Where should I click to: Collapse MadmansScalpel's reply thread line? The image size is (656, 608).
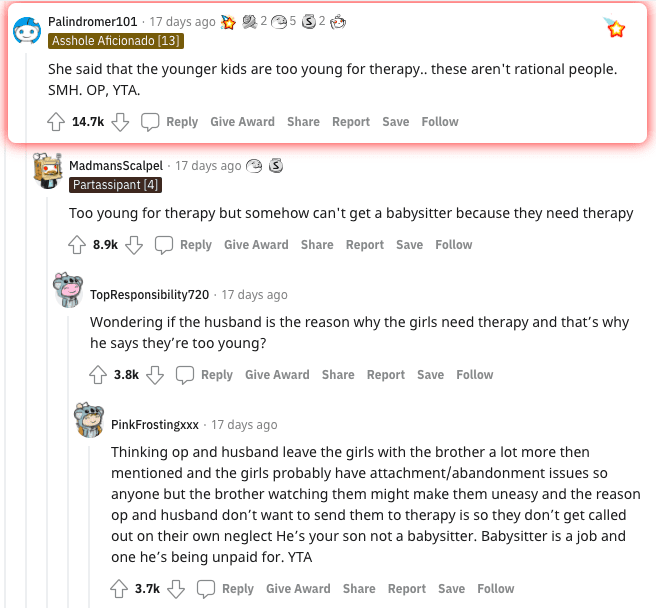click(47, 402)
